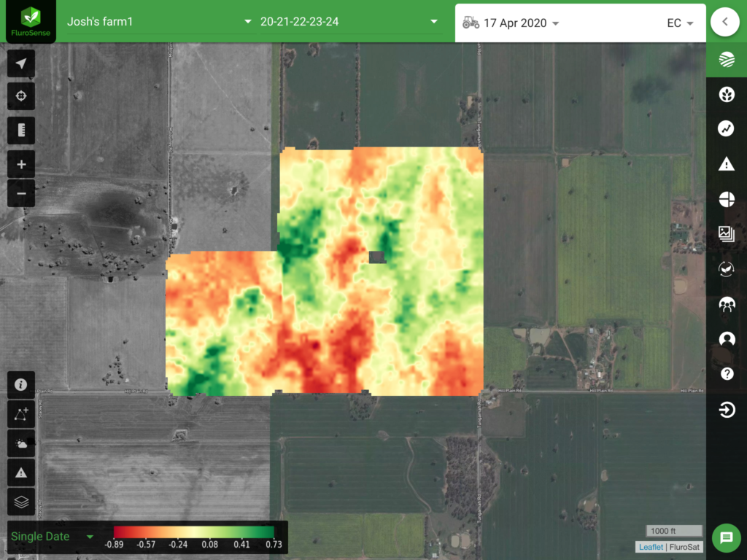Open the right sidebar alerts triangle icon
This screenshot has width=747, height=560.
[x=727, y=164]
